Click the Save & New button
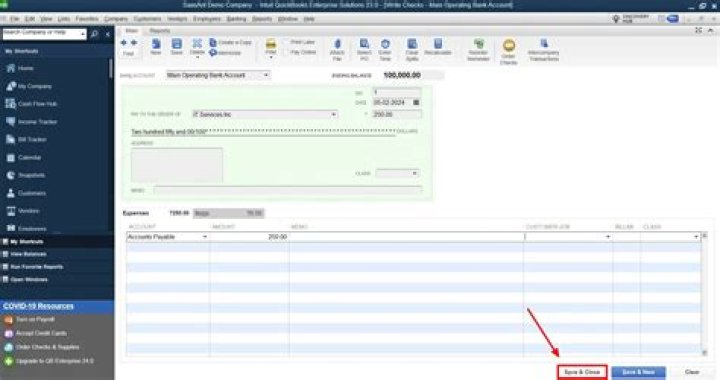720x380 pixels. point(638,372)
